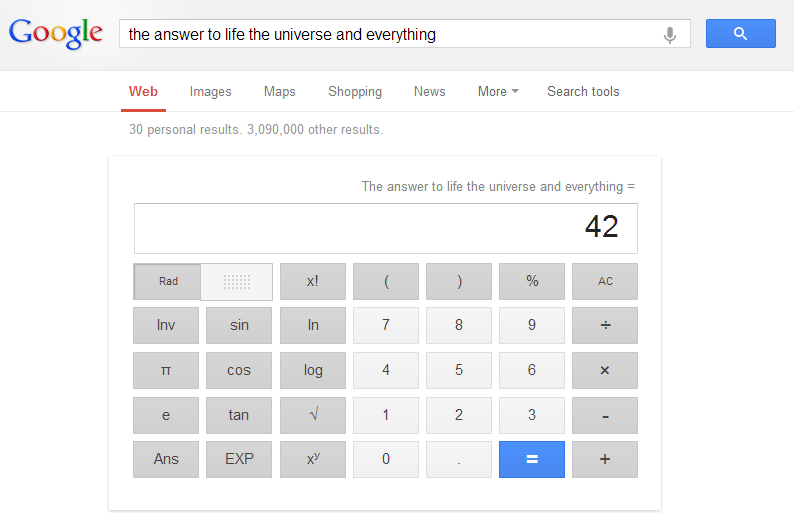Click the factorial x! button
Screen dimensions: 794x520
click(313, 282)
